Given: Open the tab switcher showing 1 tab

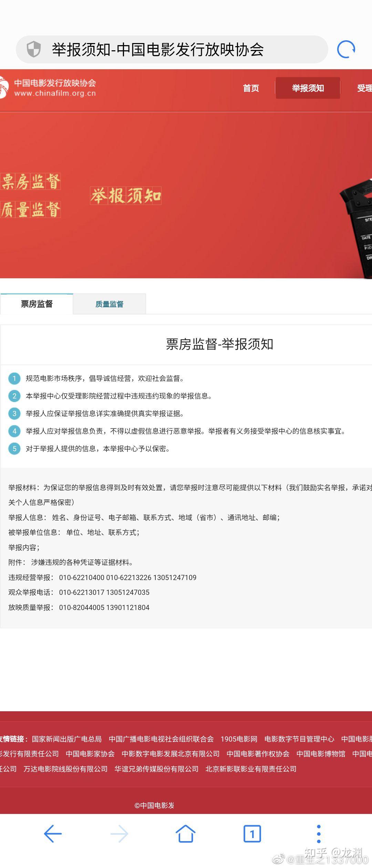Looking at the screenshot, I should point(252,834).
